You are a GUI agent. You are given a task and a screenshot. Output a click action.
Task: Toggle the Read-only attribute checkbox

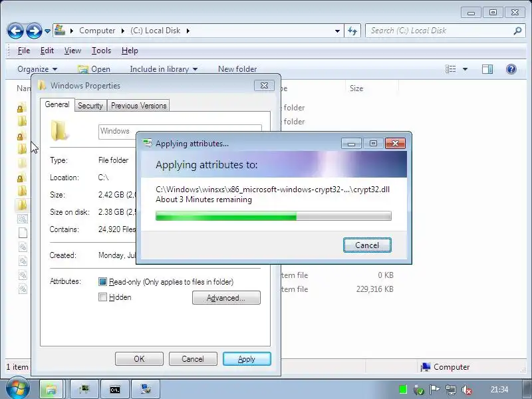(102, 281)
